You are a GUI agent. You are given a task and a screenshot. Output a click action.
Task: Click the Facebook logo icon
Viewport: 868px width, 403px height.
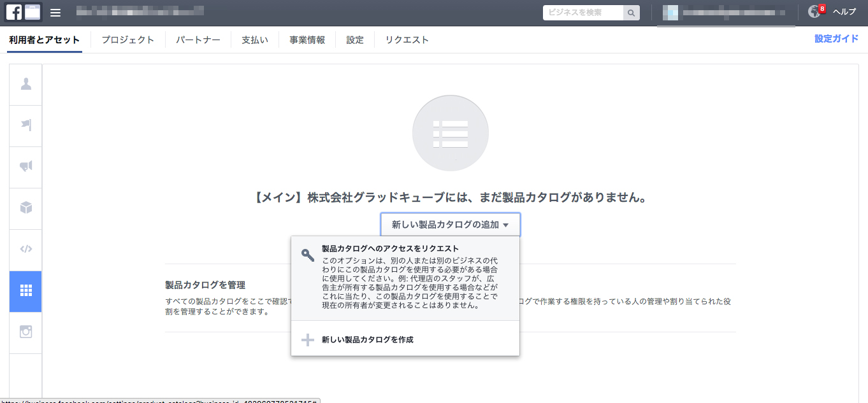(x=13, y=12)
